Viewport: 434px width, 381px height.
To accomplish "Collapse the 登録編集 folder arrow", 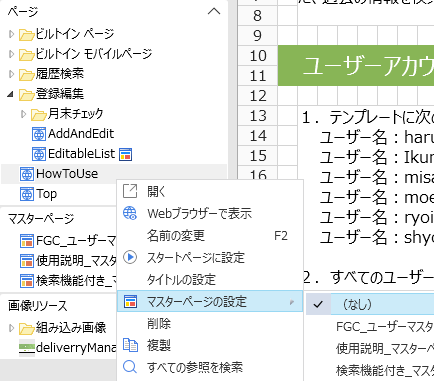I will [11, 94].
